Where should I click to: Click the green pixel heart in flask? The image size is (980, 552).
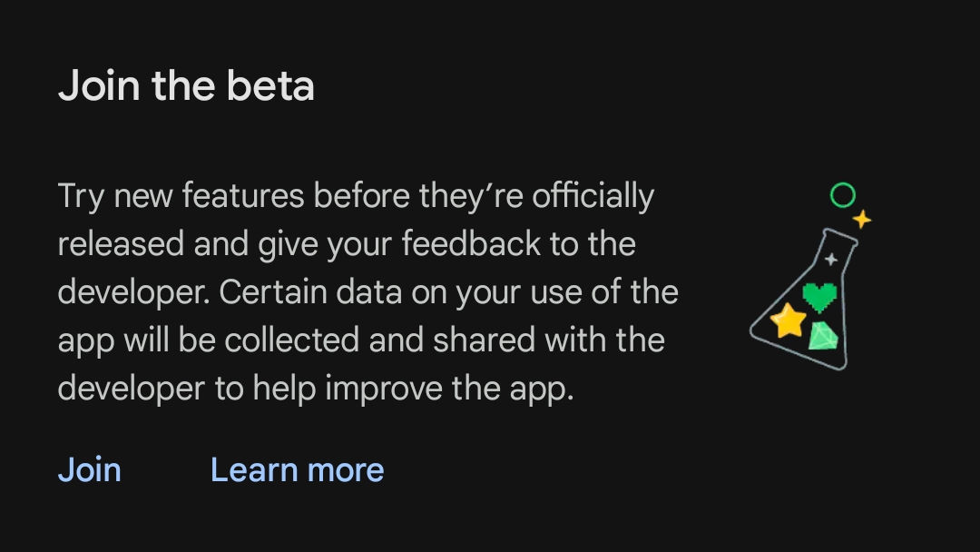pyautogui.click(x=819, y=297)
